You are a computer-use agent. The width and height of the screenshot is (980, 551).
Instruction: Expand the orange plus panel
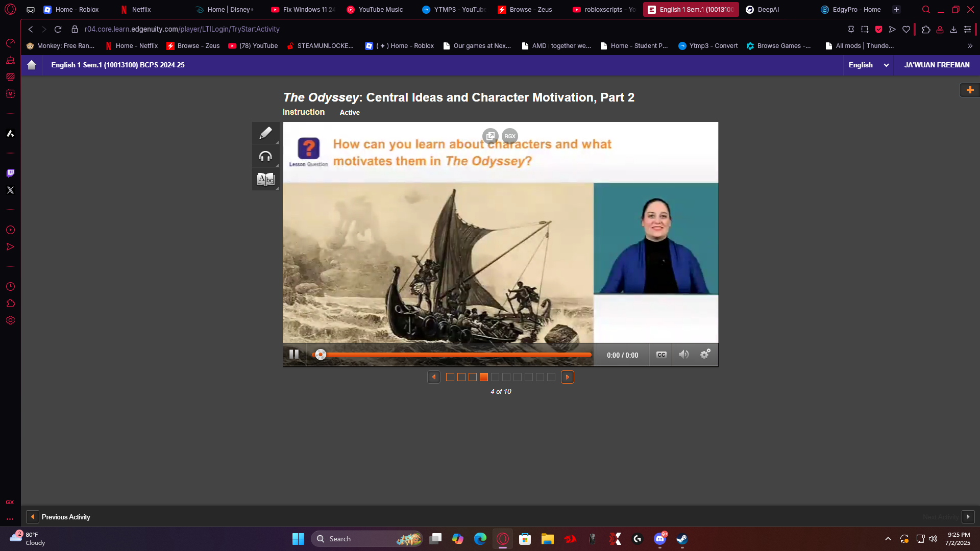click(970, 90)
